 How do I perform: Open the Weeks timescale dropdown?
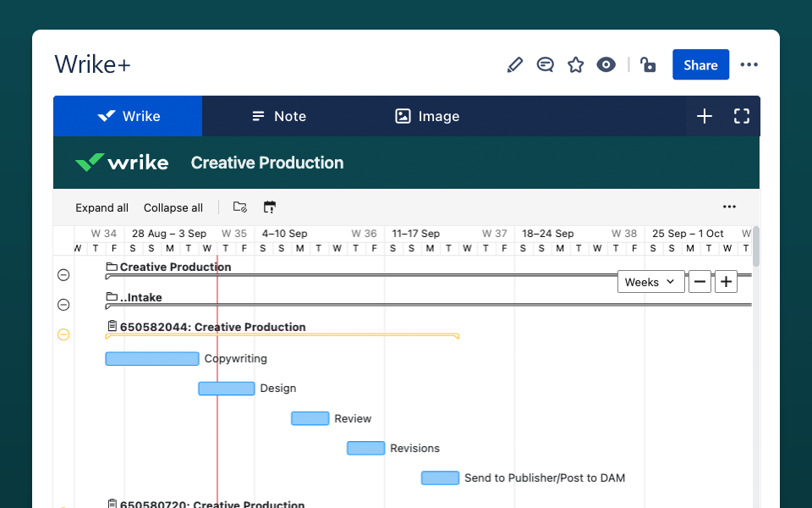651,282
